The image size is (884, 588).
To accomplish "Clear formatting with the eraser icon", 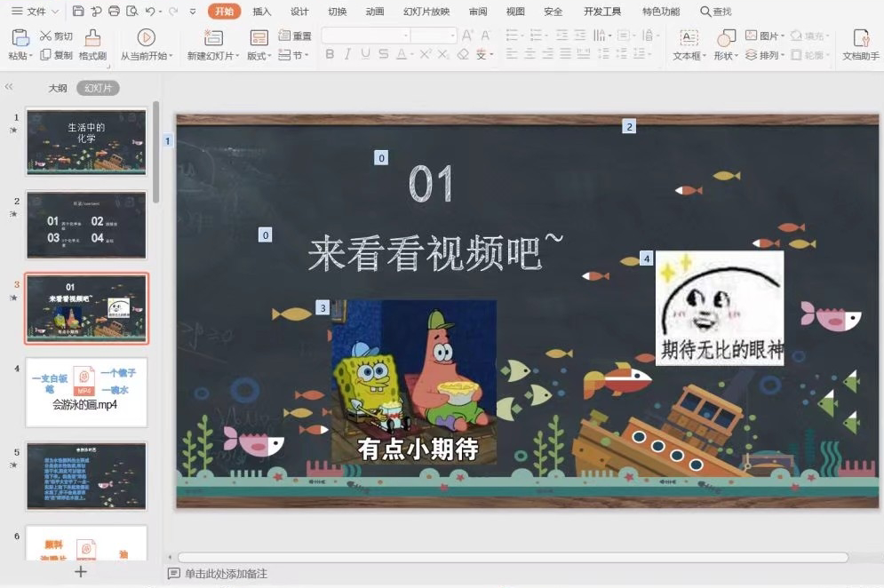I will pos(463,54).
